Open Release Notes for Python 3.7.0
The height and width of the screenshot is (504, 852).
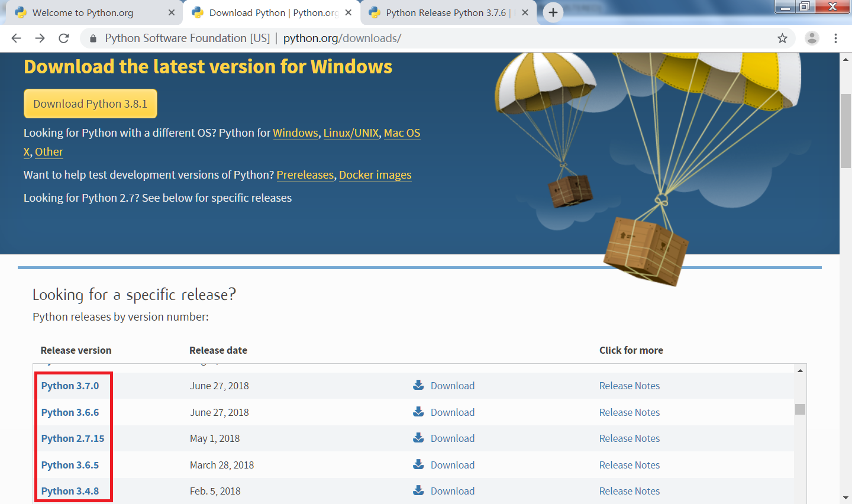tap(630, 386)
